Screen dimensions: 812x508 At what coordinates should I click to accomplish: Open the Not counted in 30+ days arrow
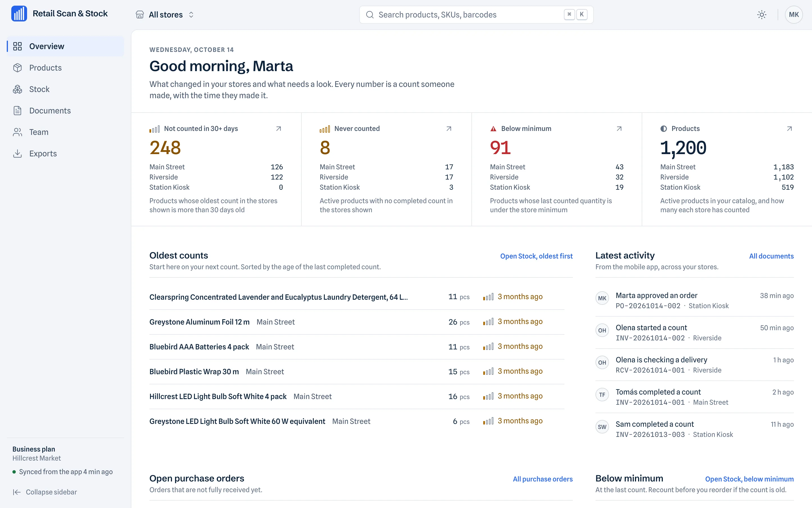(x=279, y=129)
